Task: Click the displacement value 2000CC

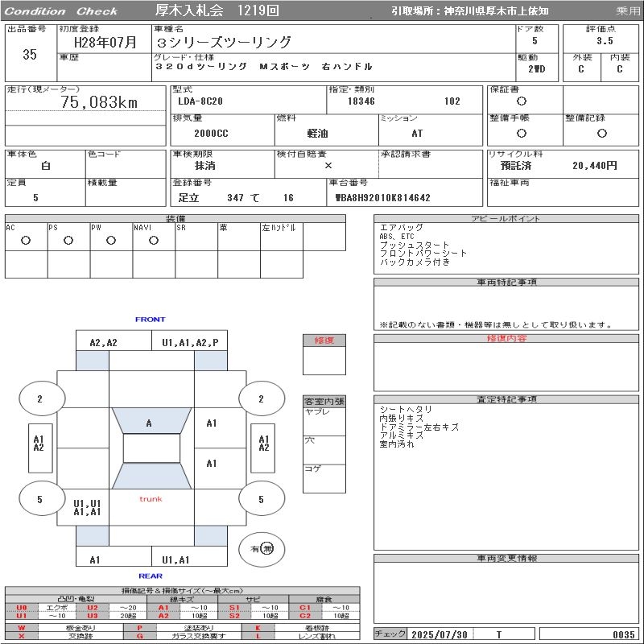Action: pyautogui.click(x=211, y=133)
